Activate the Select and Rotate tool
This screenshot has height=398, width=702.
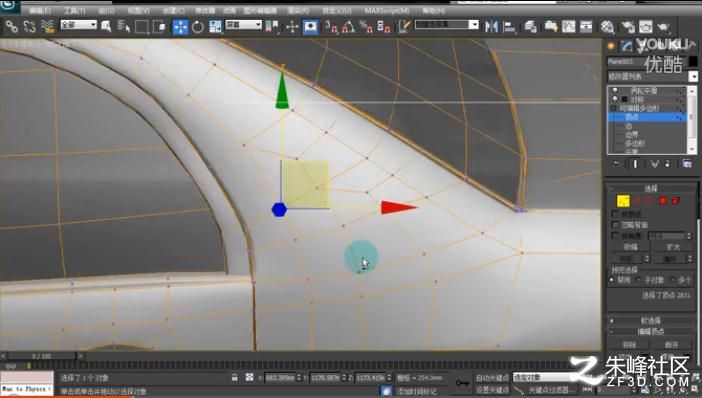(x=197, y=27)
